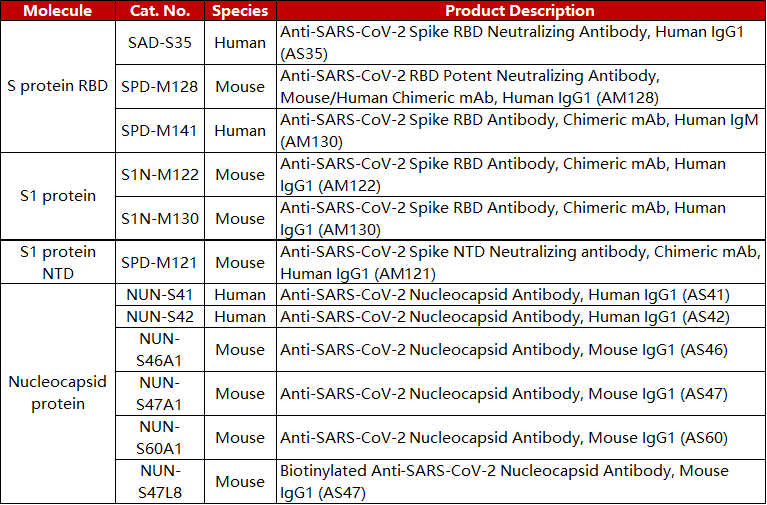Click the Species column header
This screenshot has height=505, width=767.
[x=240, y=11]
